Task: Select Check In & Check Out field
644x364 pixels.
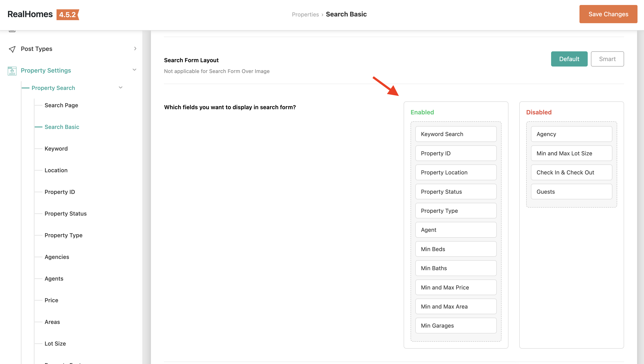Action: [x=571, y=172]
